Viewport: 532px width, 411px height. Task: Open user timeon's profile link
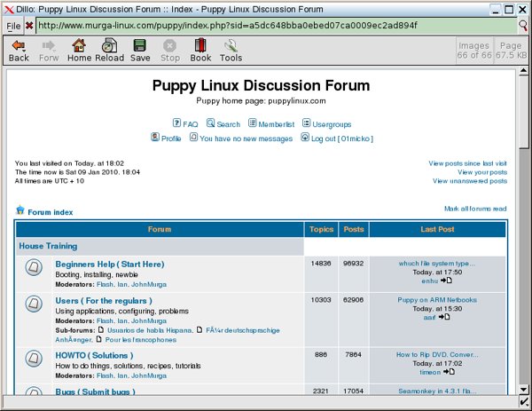click(x=430, y=372)
